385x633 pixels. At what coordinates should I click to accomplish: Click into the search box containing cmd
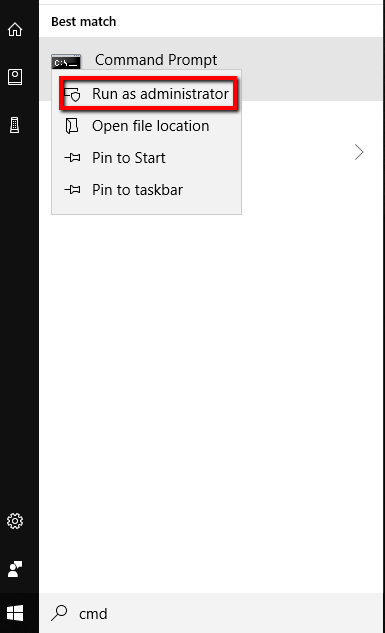click(x=211, y=613)
